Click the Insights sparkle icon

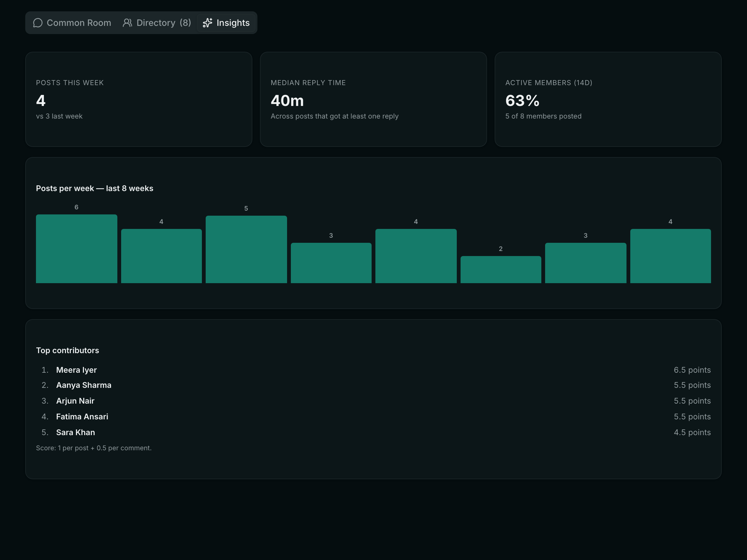tap(207, 23)
